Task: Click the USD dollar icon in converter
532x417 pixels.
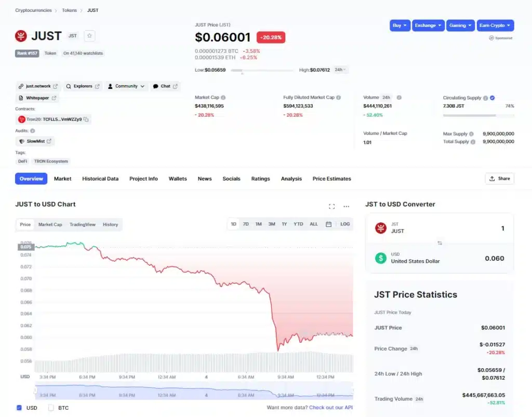Action: click(381, 258)
